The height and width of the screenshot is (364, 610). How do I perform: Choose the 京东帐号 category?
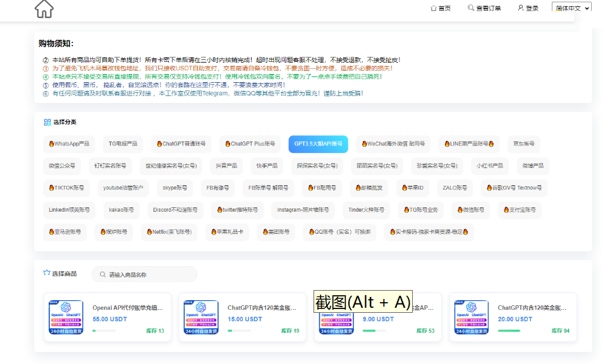click(523, 144)
